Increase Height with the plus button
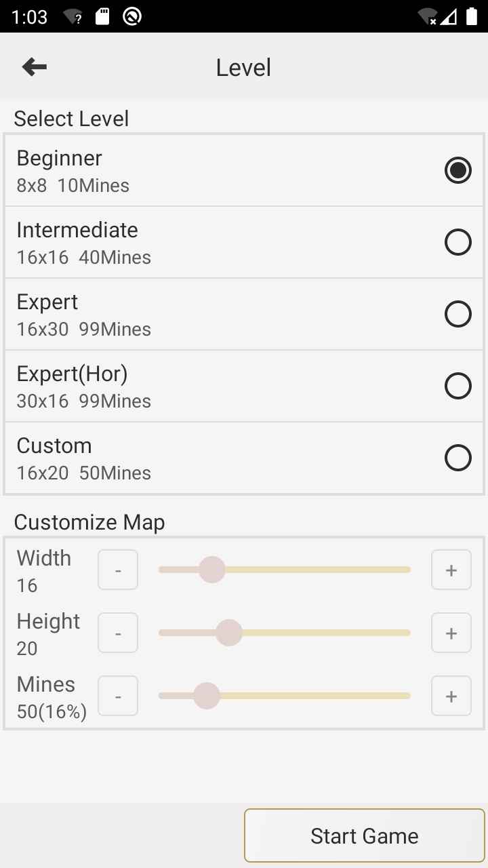This screenshot has height=868, width=488. (x=451, y=633)
